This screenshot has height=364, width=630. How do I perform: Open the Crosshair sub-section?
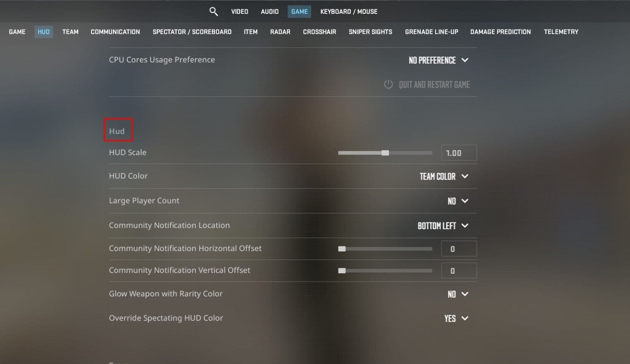tap(320, 32)
